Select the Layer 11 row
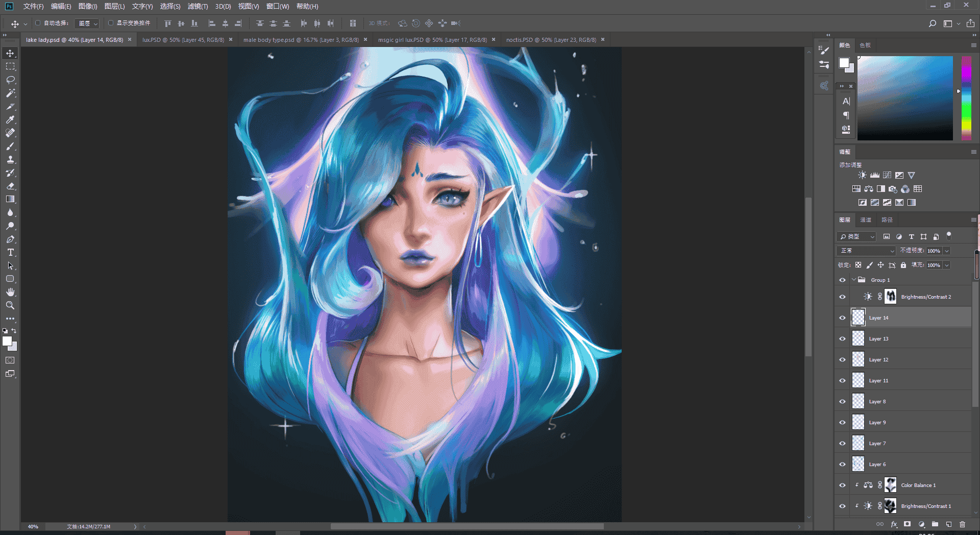This screenshot has height=535, width=980. (x=911, y=381)
